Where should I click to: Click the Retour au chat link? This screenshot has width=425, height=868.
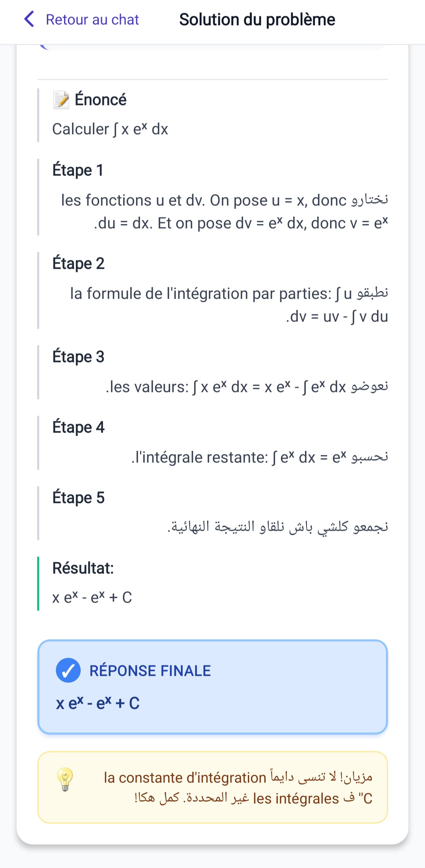[92, 19]
